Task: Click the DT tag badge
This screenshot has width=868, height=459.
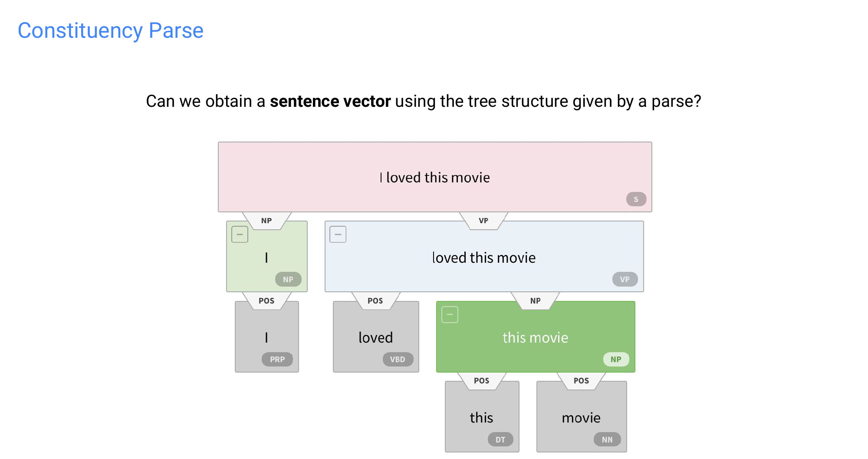Action: pos(500,439)
